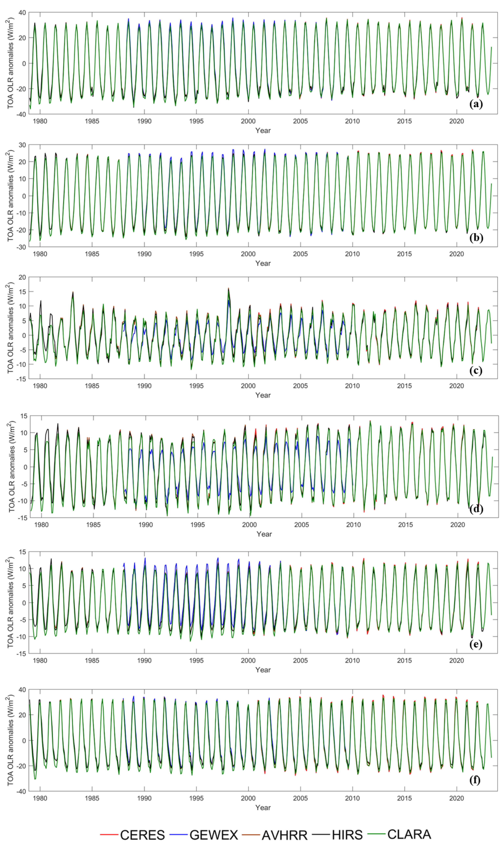504x848 pixels.
Task: Click the red CERES legend line
Action: click(x=109, y=834)
